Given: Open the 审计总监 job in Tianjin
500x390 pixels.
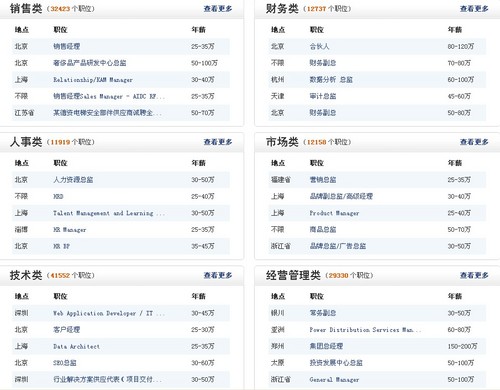Looking at the screenshot, I should [323, 96].
